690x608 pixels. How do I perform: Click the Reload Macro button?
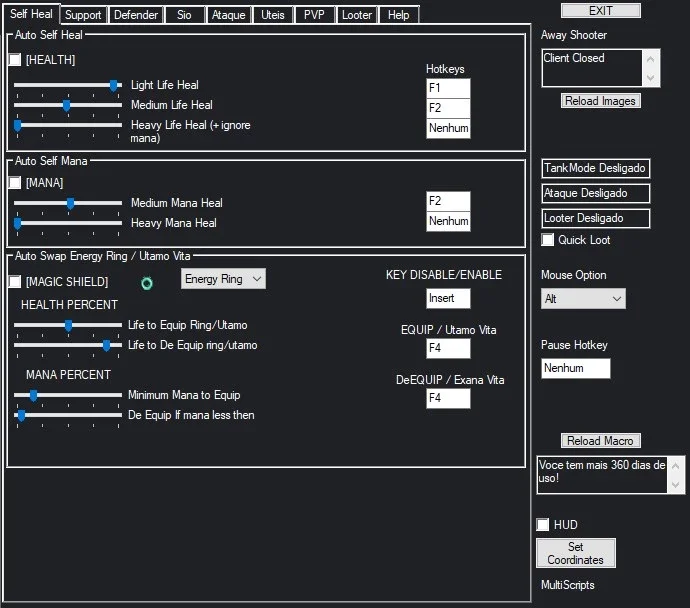tap(601, 440)
